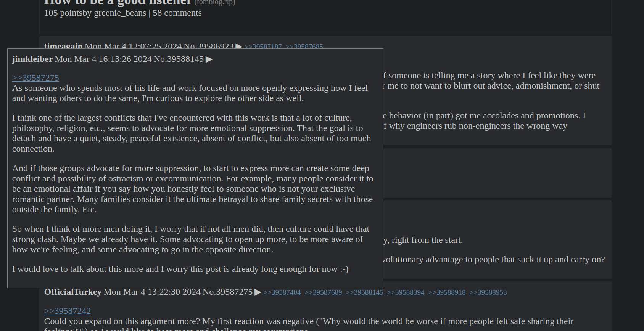Click post number No.39587275
Screen dimensions: 644x331
point(227,292)
